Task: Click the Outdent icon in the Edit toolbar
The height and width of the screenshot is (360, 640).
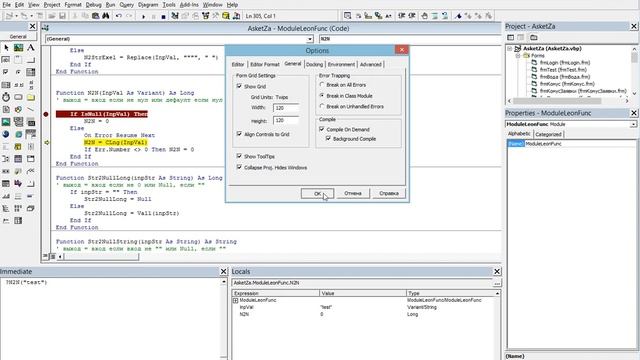Action: click(412, 16)
